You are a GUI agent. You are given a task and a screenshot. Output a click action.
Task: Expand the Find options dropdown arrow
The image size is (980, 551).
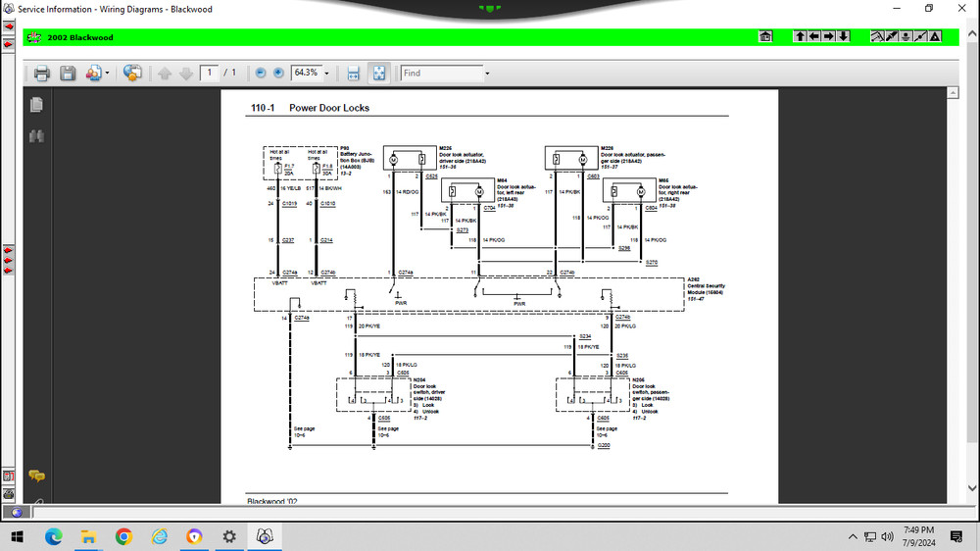[x=487, y=74]
